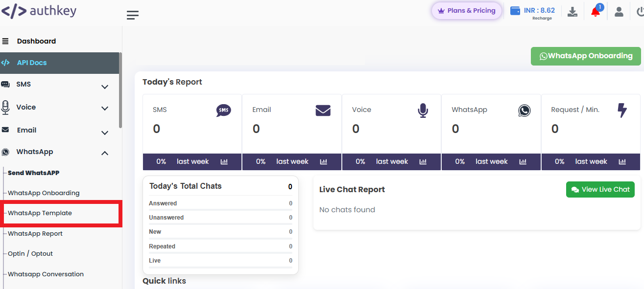Open WhatsApp Template in the sidebar

pos(40,213)
